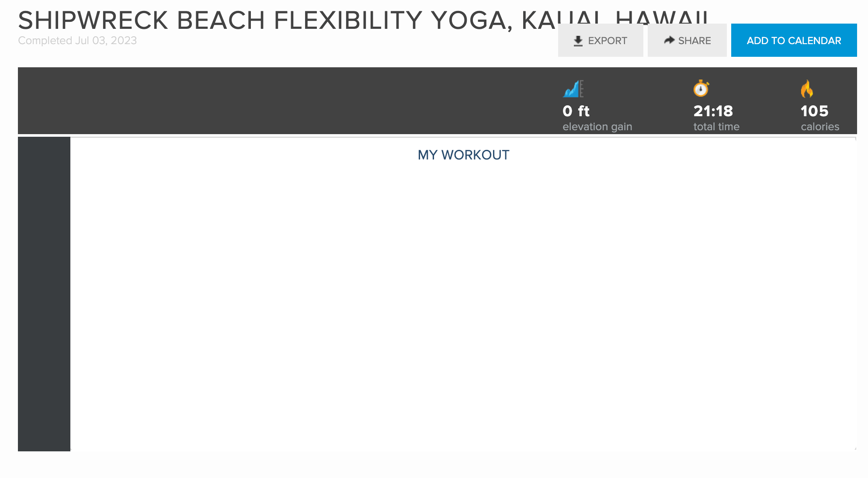Select the 0 ft elevation value
The width and height of the screenshot is (868, 478).
pyautogui.click(x=576, y=111)
